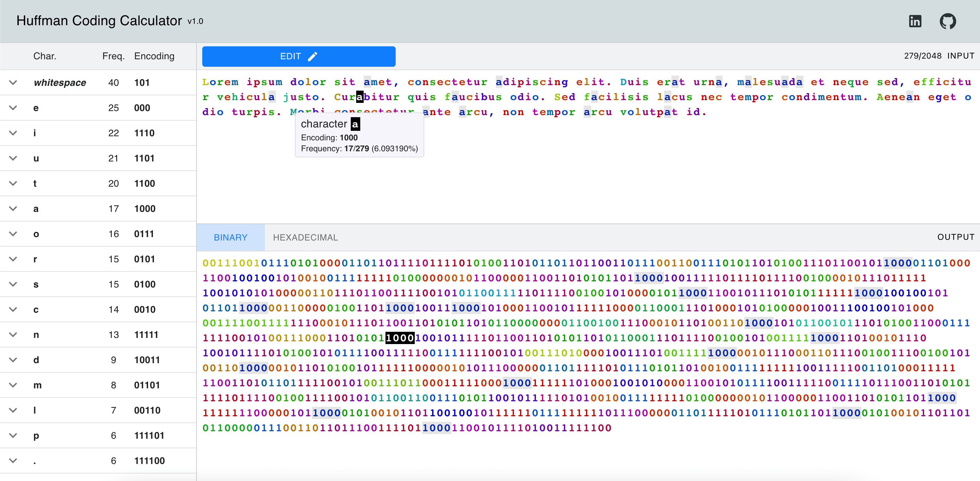Click encoding value 01101 for 'm'

click(147, 385)
